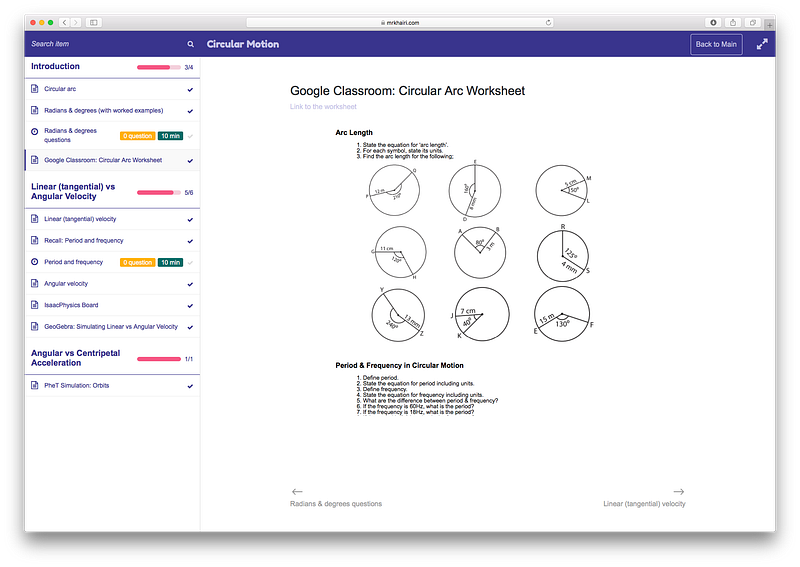Reload the page in address bar
The image size is (800, 567).
548,22
